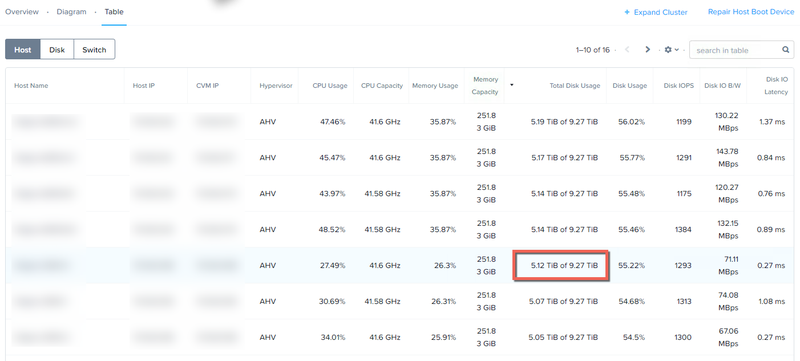Click the 54.68% disk usage value

tap(632, 301)
